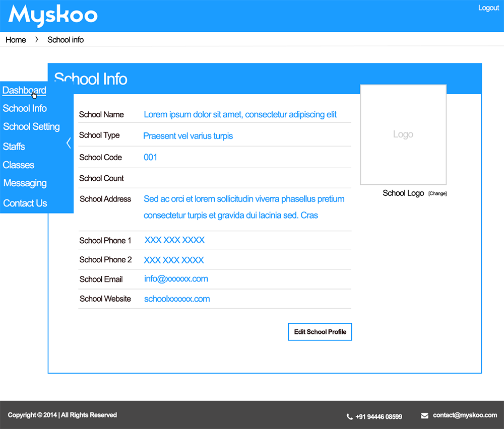Select the school code value 001
Image resolution: width=504 pixels, height=429 pixels.
click(x=150, y=157)
